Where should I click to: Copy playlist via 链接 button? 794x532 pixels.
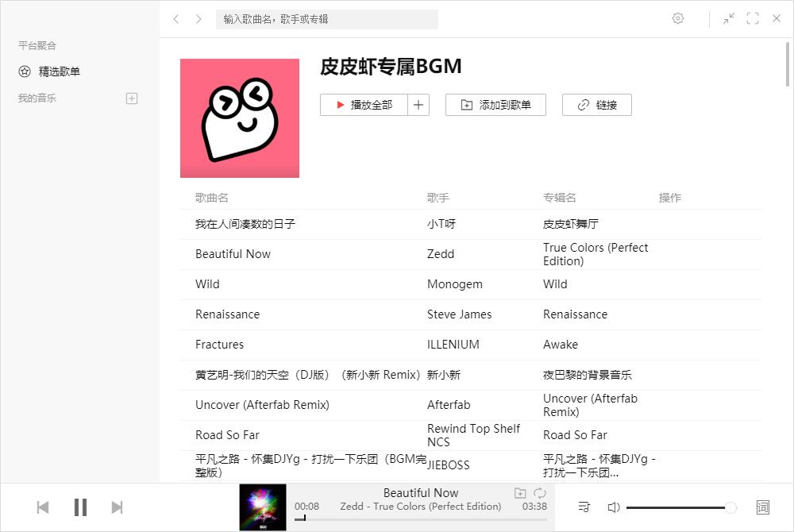[597, 105]
